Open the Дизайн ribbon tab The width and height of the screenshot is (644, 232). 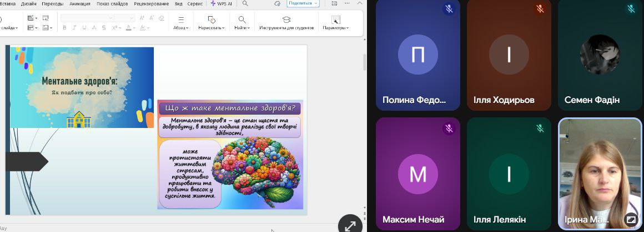click(28, 3)
